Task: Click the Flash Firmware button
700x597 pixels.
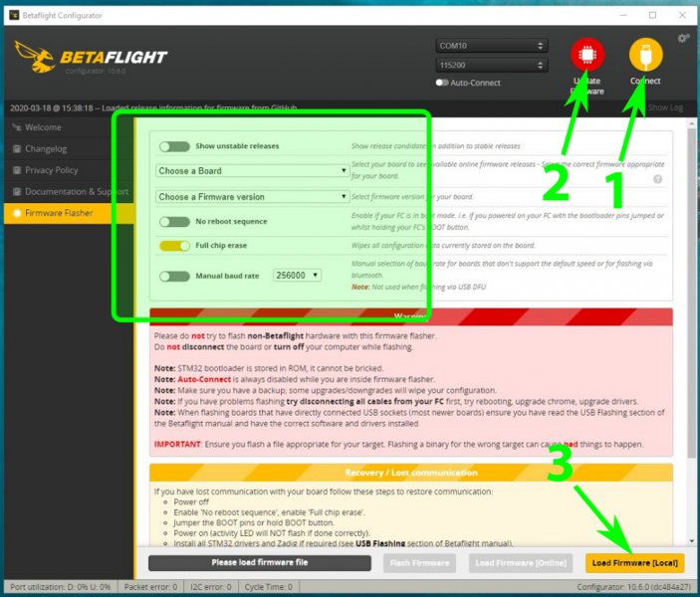Action: pyautogui.click(x=419, y=563)
